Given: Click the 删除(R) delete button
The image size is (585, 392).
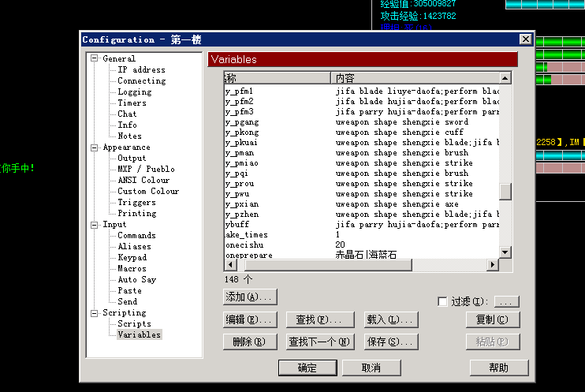Looking at the screenshot, I should [x=250, y=342].
